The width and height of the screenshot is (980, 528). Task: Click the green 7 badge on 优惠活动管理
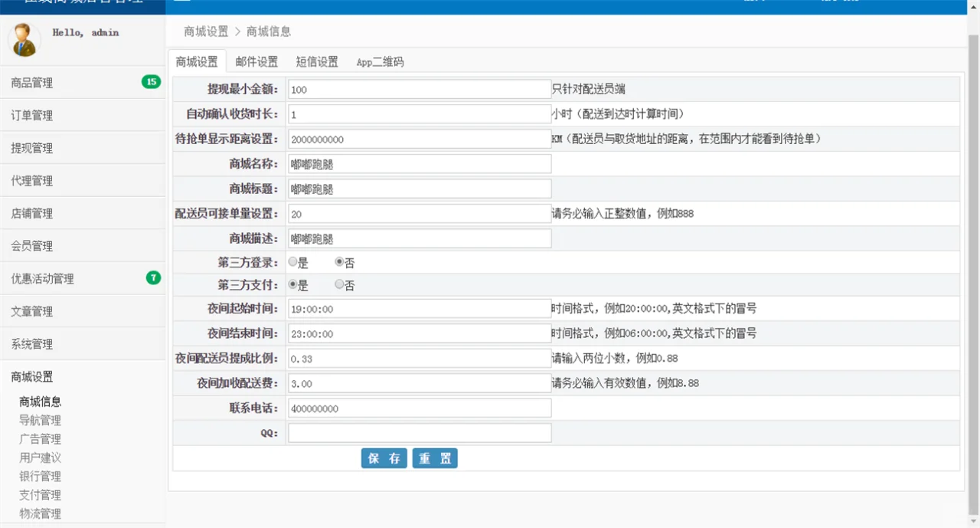(x=153, y=277)
